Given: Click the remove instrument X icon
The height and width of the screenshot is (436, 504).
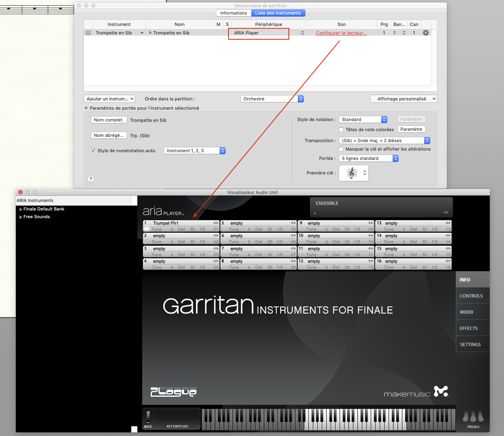Looking at the screenshot, I should point(425,33).
